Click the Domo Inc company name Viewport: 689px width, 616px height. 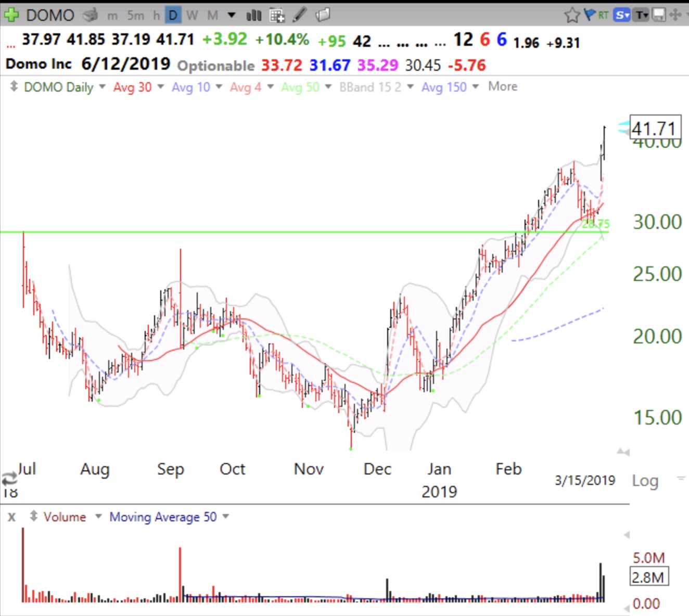(39, 64)
